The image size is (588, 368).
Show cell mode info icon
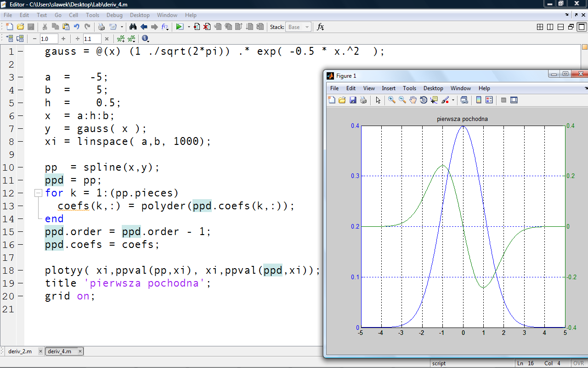point(145,39)
